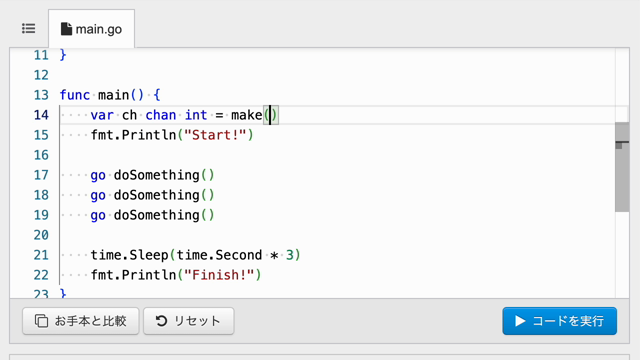Click the reset arrow icon beside リセット
640x360 pixels.
point(161,321)
